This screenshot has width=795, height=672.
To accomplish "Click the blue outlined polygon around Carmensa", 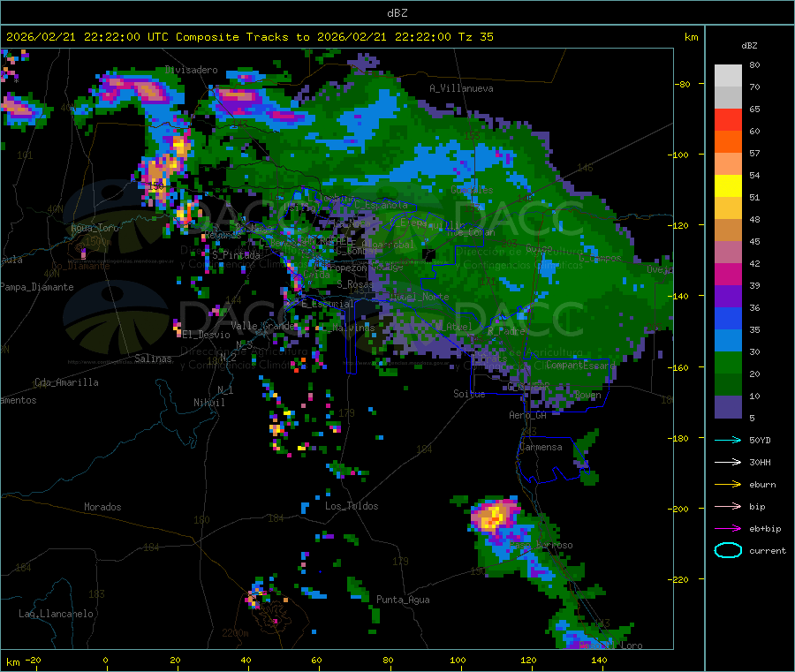I will point(553,459).
